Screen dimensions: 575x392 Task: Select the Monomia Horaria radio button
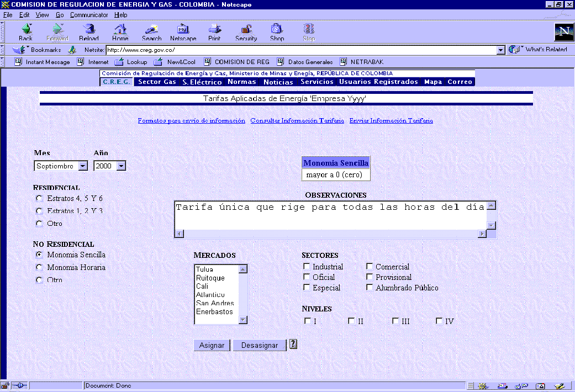(39, 267)
